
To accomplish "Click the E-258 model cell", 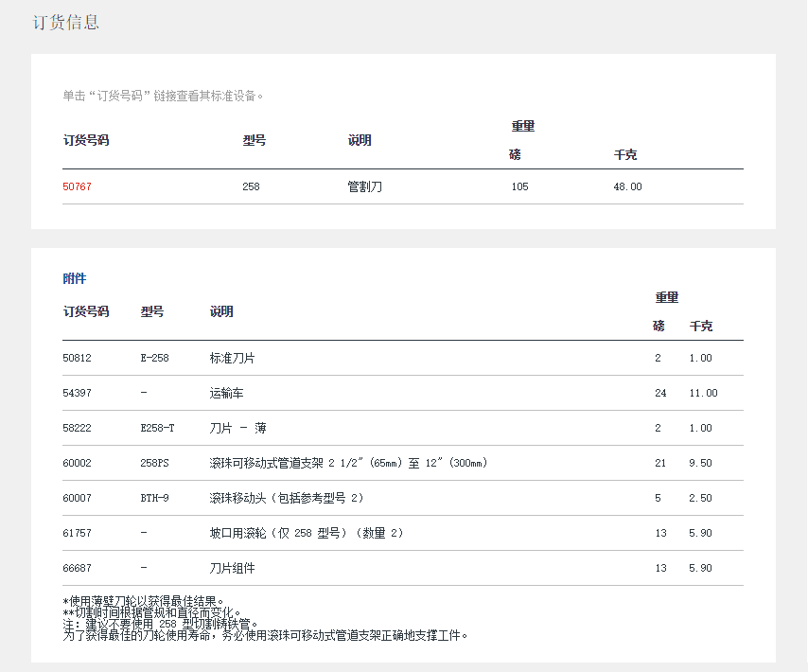I will (x=154, y=358).
